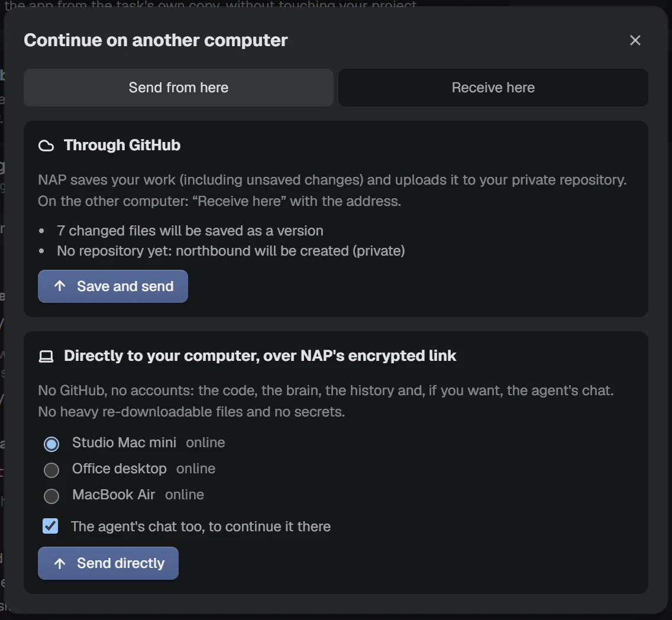Click the laptop icon beside Directly to your computer

pos(46,356)
